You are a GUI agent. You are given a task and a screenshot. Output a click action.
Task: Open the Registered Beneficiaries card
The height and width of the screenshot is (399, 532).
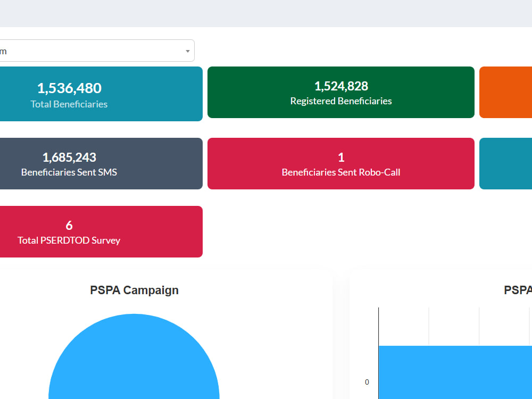pyautogui.click(x=341, y=92)
